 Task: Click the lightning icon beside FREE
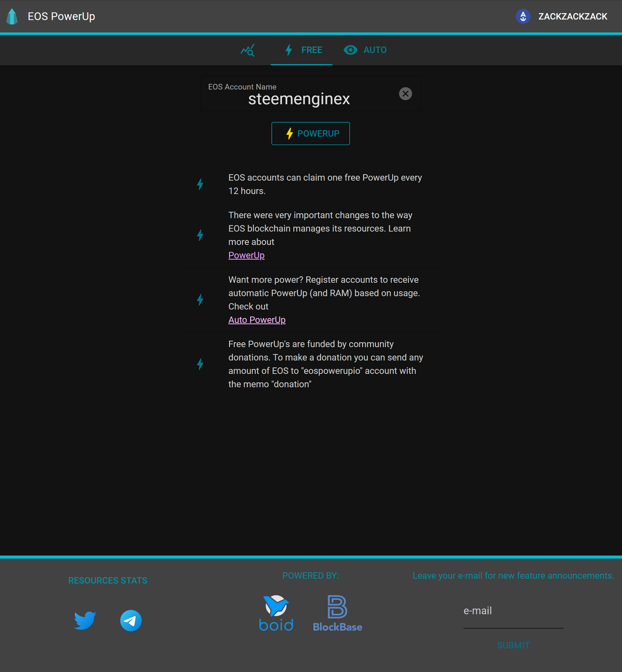289,50
